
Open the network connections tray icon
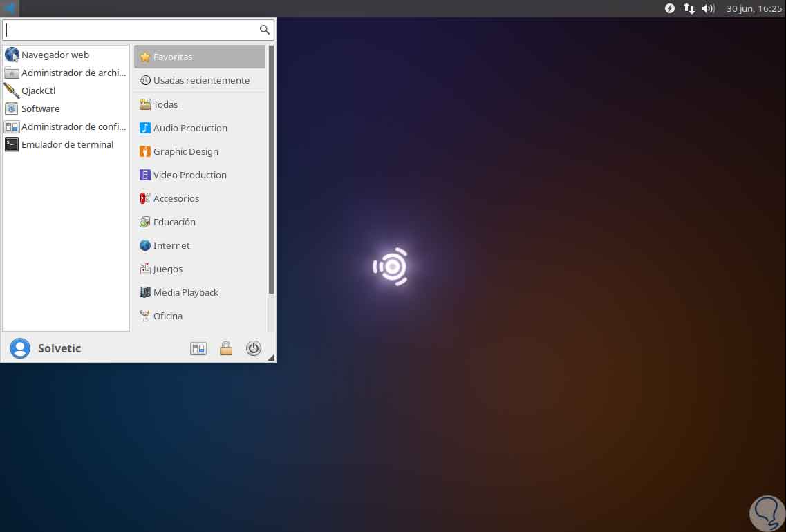pos(689,8)
